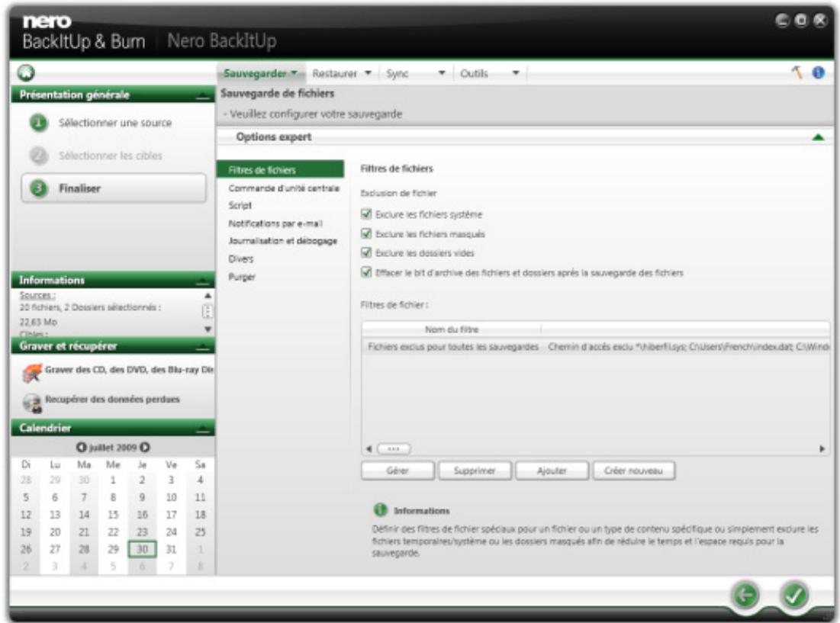Click step 2 grey circle icon
This screenshot has width=840, height=623.
[x=39, y=156]
